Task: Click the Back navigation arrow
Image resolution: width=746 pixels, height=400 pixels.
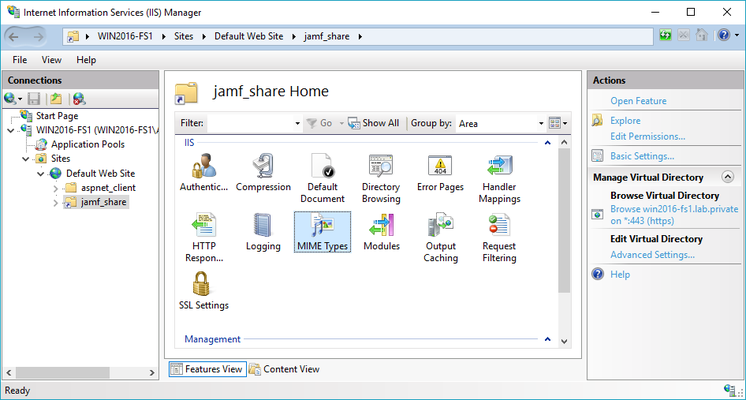Action: [14, 36]
